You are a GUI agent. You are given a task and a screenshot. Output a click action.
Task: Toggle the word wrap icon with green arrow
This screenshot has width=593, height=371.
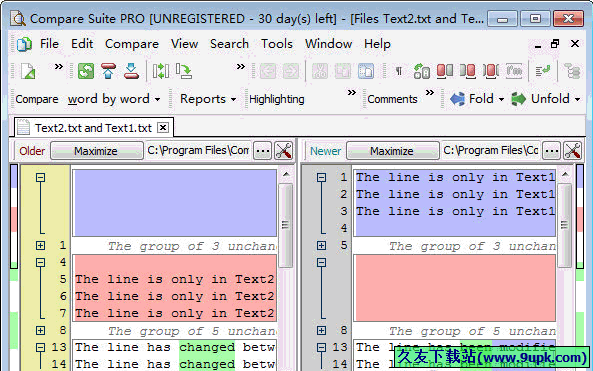543,71
